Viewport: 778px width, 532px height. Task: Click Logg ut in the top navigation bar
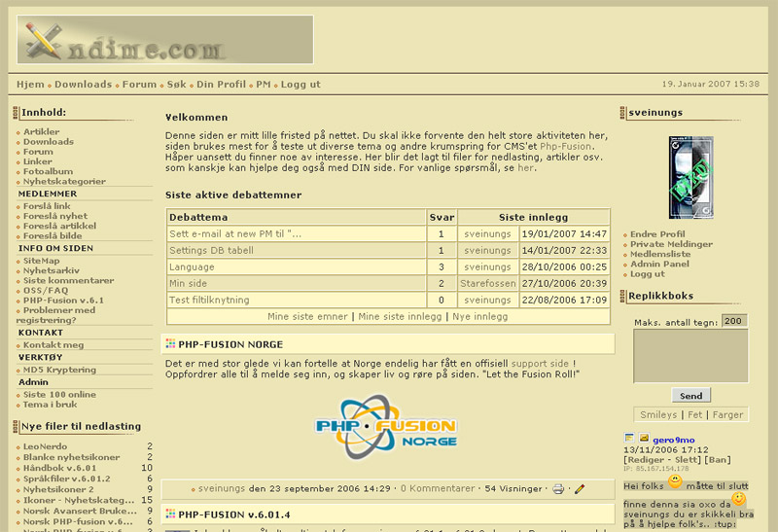301,85
